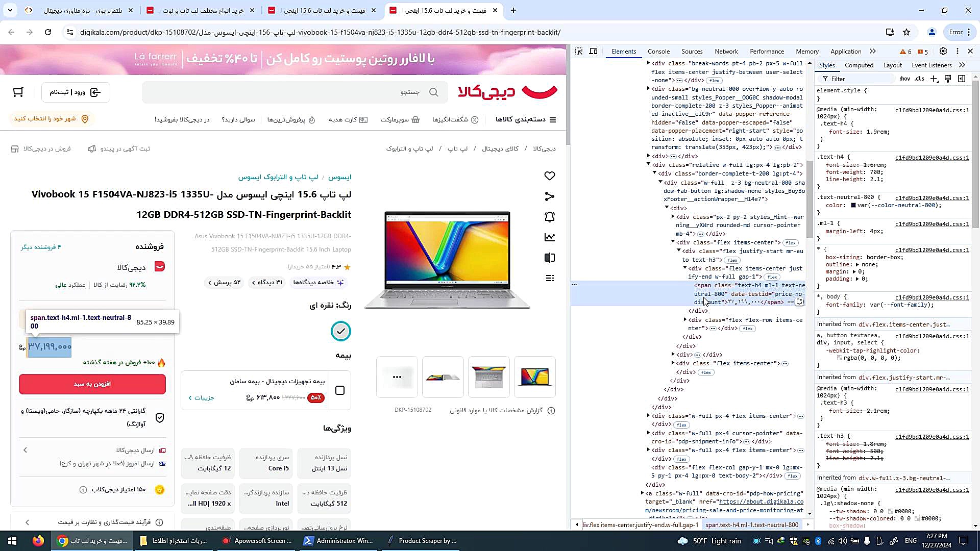This screenshot has width=980, height=551.
Task: Click the Digikala logo
Action: [507, 92]
